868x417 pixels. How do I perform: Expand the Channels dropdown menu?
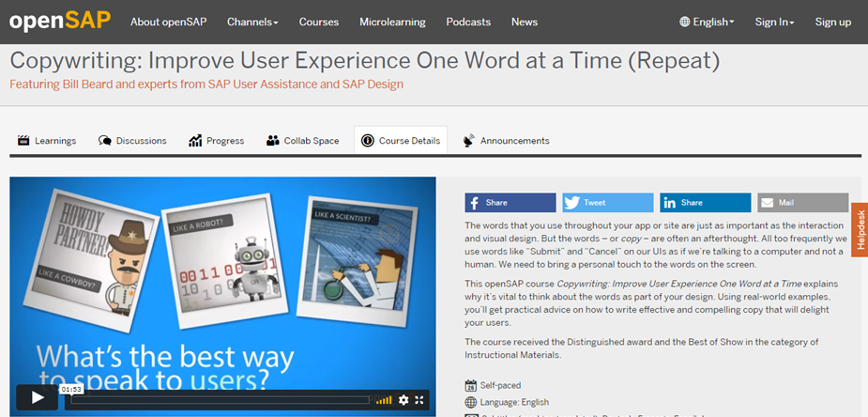click(252, 22)
